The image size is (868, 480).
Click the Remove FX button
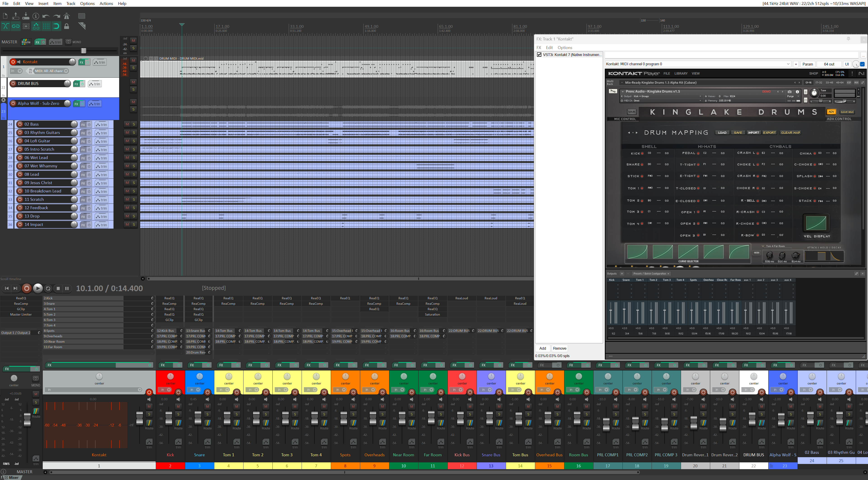[x=559, y=348]
